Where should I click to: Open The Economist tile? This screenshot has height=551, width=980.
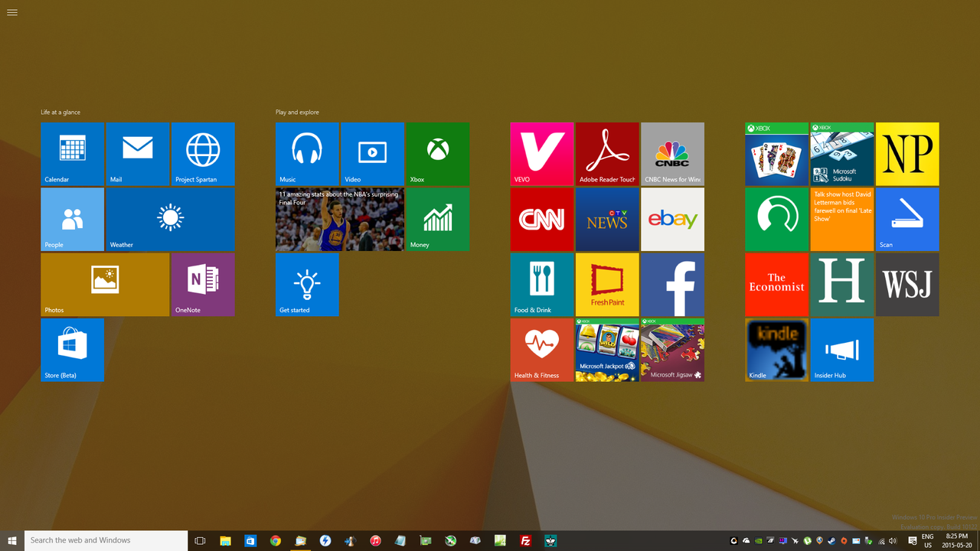pyautogui.click(x=776, y=285)
